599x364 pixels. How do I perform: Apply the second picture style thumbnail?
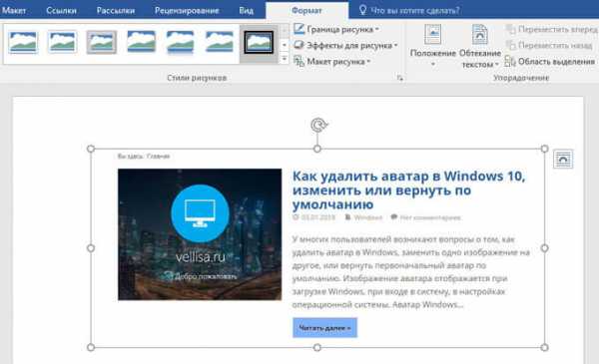tap(62, 42)
